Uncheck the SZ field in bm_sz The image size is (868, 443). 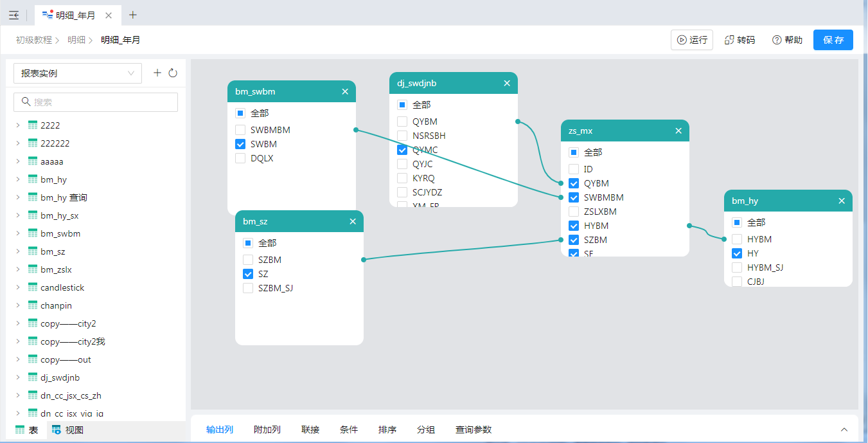coord(248,274)
